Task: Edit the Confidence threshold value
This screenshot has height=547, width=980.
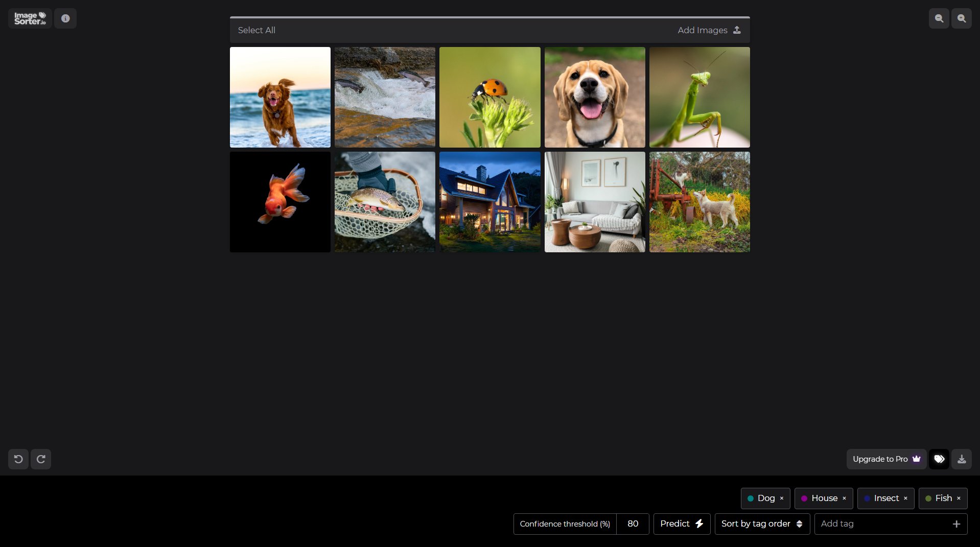Action: (633, 524)
